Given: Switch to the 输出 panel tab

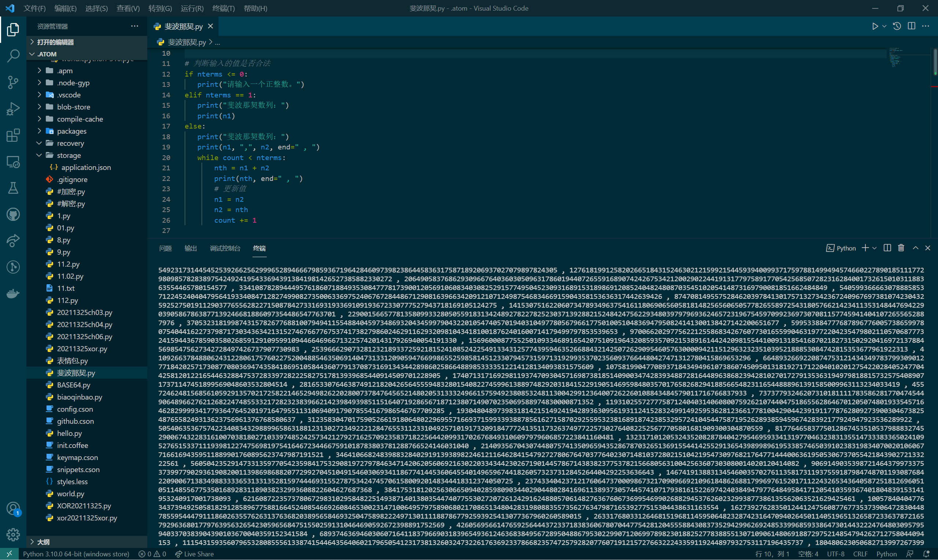Looking at the screenshot, I should (190, 248).
